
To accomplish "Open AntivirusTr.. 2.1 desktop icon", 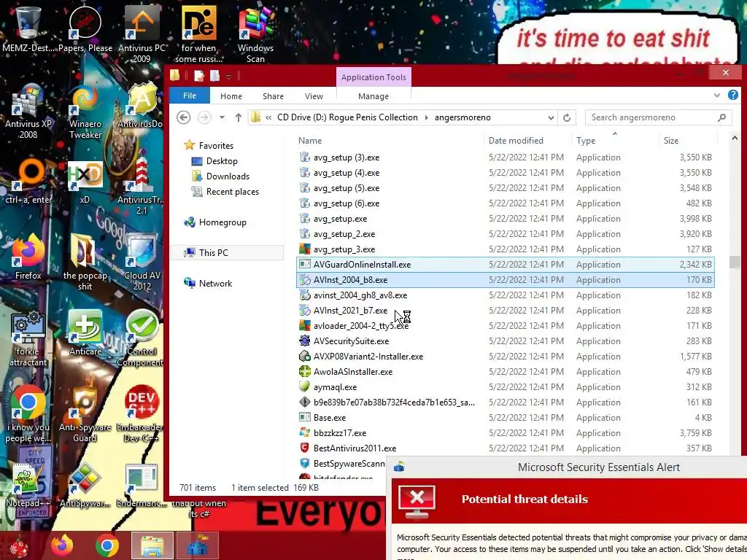I will (141, 186).
